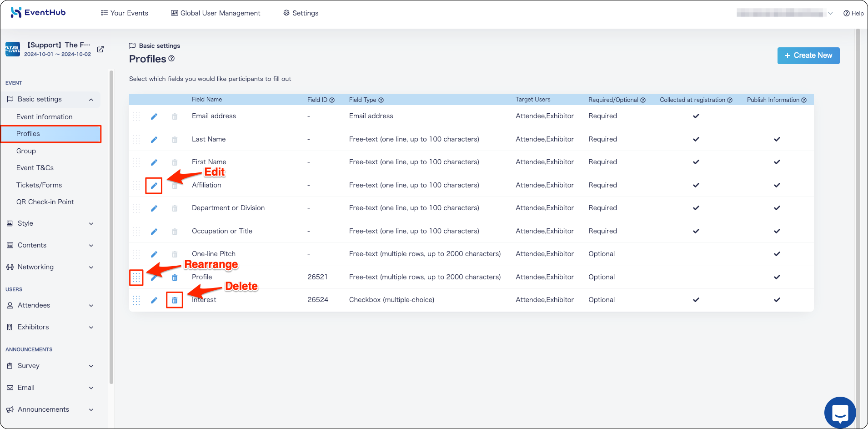The width and height of the screenshot is (868, 429).
Task: Open Global User Management
Action: coord(216,13)
